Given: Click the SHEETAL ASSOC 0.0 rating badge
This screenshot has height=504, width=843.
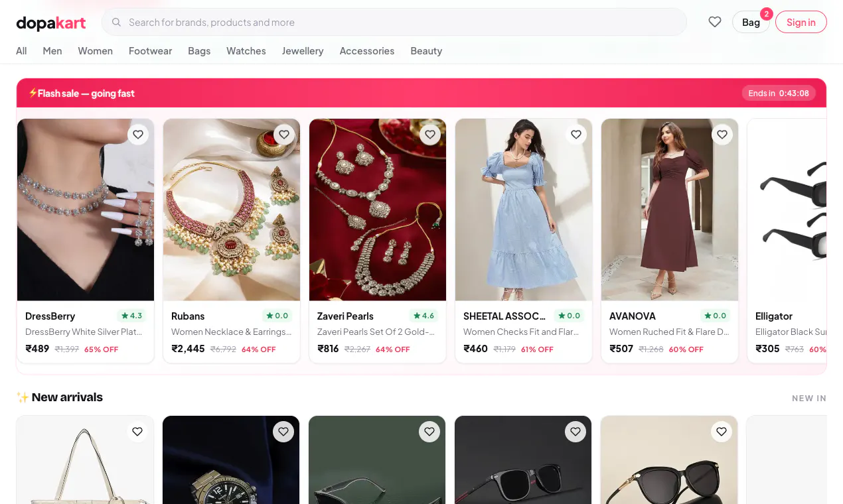Looking at the screenshot, I should point(570,316).
